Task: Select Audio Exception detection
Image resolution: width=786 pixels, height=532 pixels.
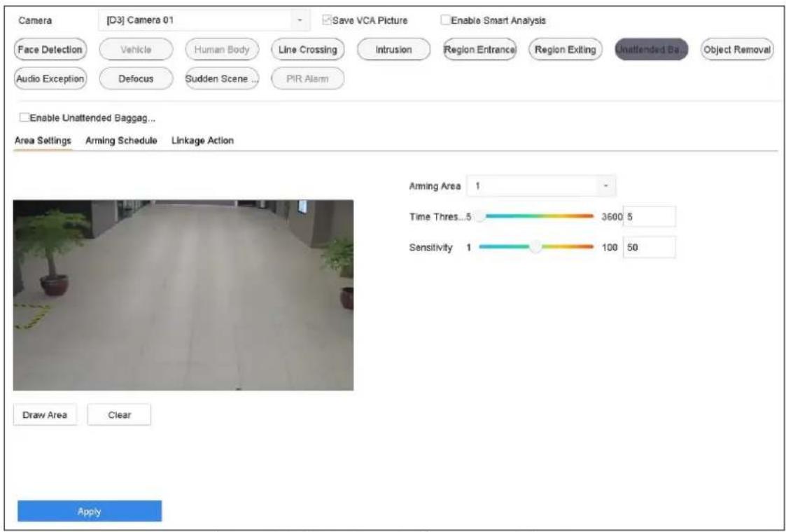Action: tap(50, 78)
